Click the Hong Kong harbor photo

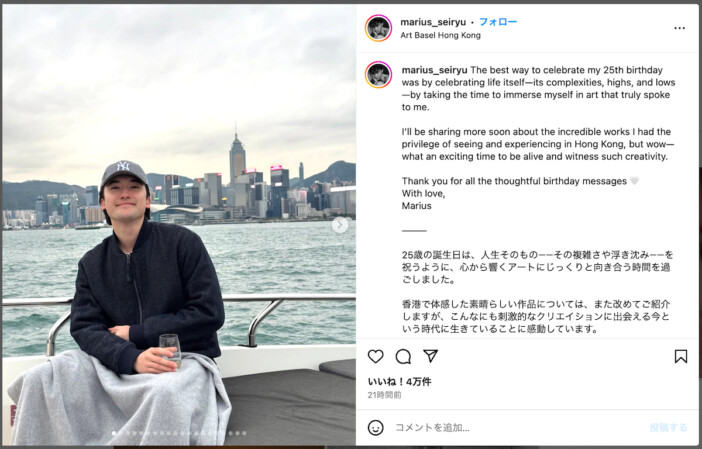(x=179, y=225)
